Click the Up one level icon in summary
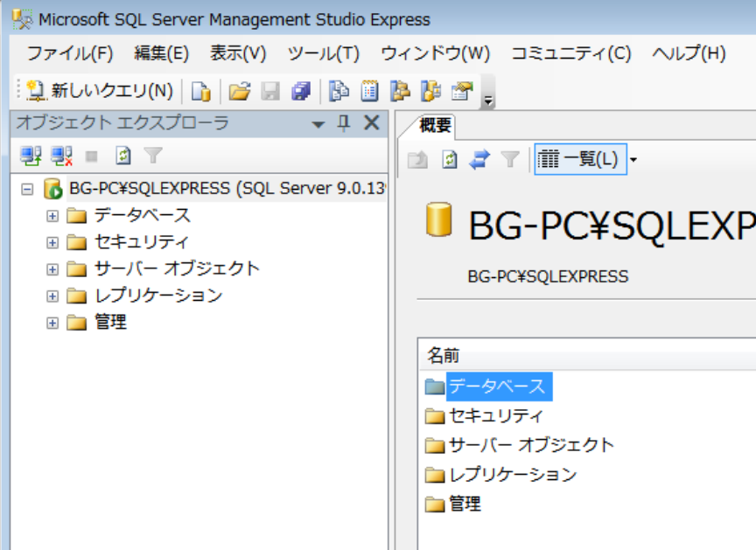The image size is (756, 550). click(417, 159)
